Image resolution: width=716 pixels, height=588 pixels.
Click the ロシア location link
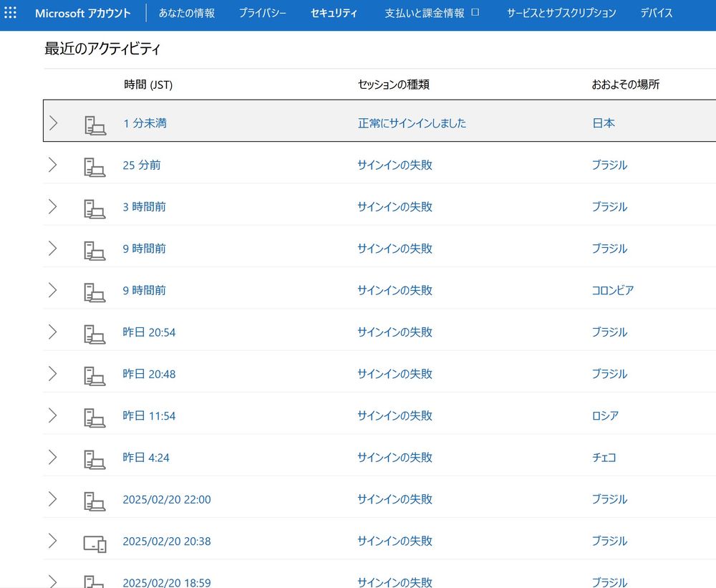click(x=605, y=415)
